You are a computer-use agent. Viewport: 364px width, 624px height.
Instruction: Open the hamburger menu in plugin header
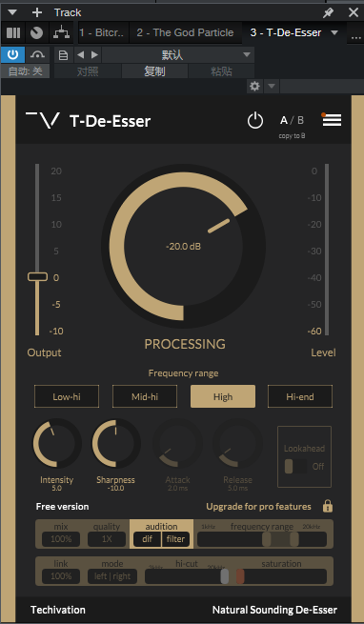[x=332, y=120]
